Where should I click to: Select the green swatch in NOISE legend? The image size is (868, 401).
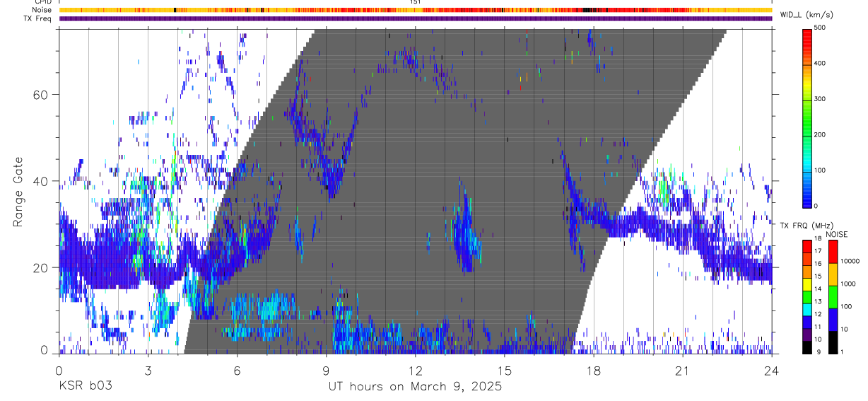pos(833,297)
